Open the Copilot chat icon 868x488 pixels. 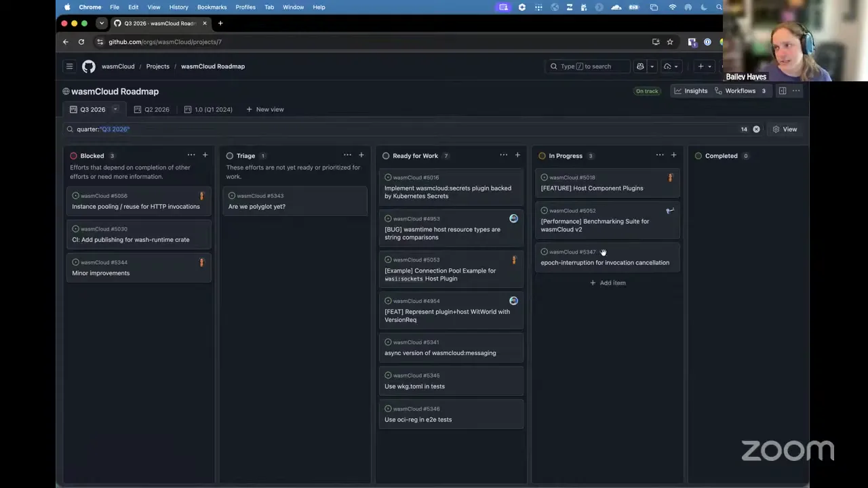640,66
